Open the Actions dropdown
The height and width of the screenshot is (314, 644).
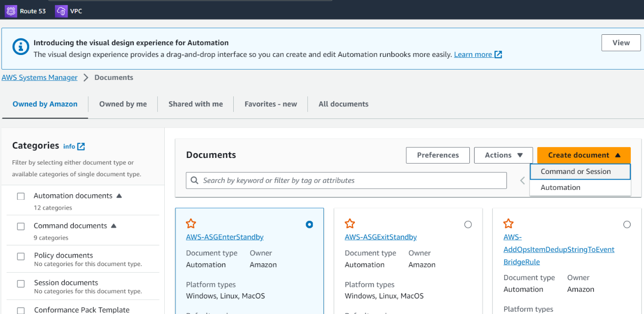503,155
